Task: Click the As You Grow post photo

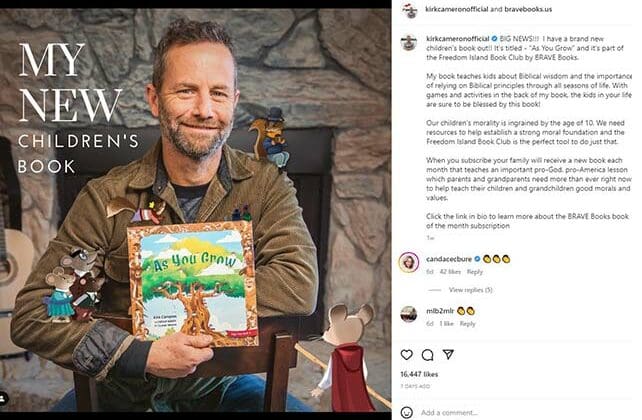Action: [x=195, y=210]
